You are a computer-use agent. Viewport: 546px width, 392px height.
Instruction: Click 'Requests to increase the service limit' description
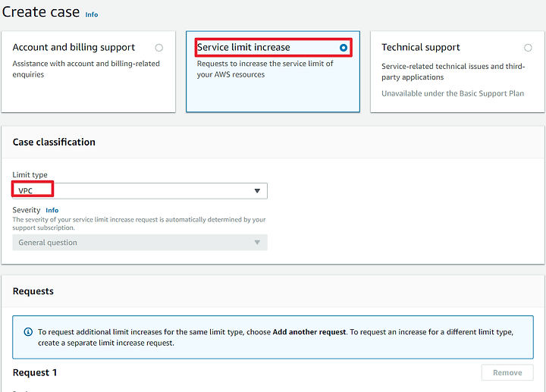(x=265, y=69)
